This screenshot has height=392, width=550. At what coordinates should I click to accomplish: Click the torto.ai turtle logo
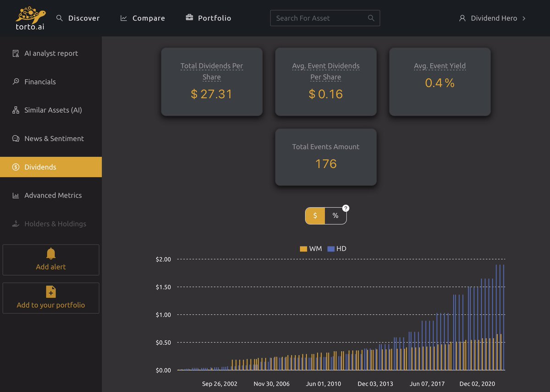point(29,12)
